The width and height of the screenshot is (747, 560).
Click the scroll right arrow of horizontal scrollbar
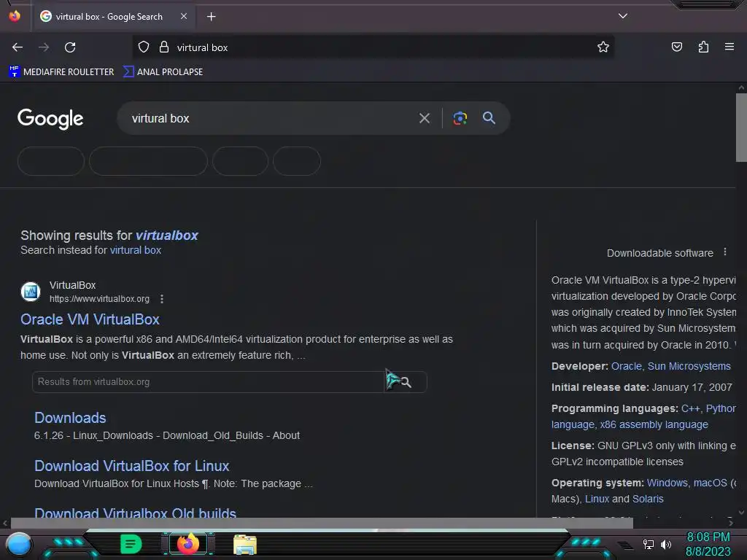pos(730,523)
